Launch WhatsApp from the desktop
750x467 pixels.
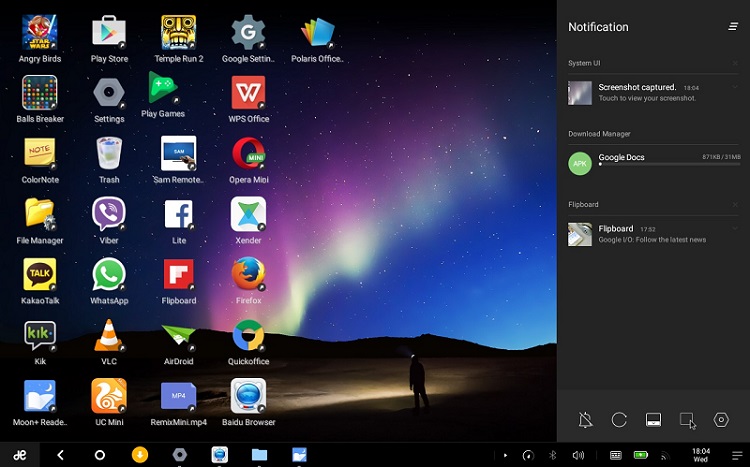109,274
